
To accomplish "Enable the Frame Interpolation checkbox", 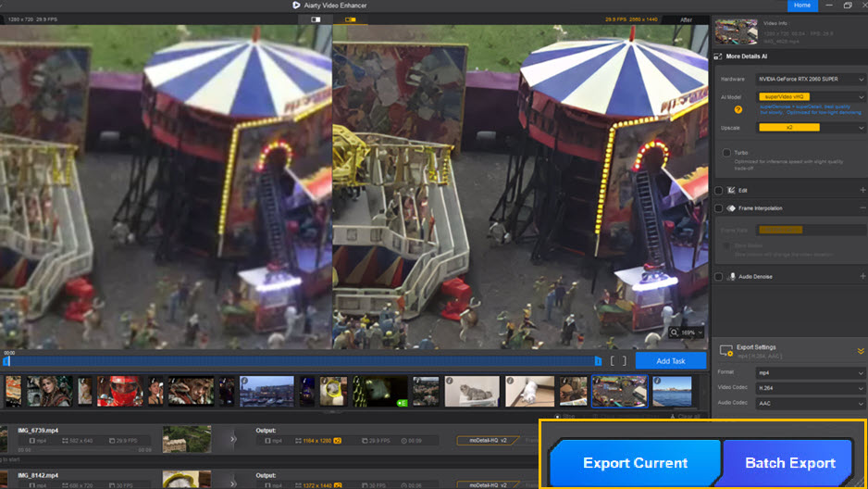I will tap(718, 208).
